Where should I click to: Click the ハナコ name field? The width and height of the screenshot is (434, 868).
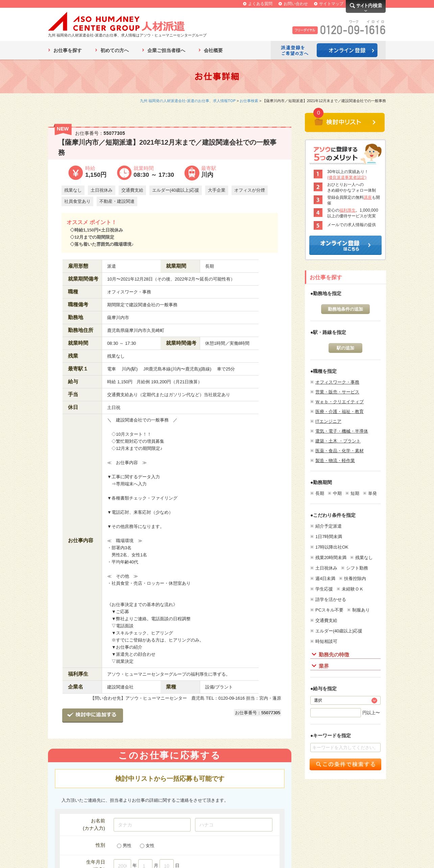(234, 825)
